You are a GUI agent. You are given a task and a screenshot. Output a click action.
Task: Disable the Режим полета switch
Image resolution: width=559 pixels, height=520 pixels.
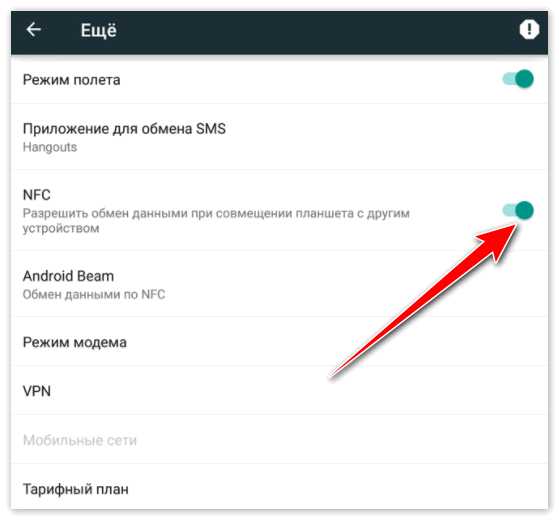518,79
